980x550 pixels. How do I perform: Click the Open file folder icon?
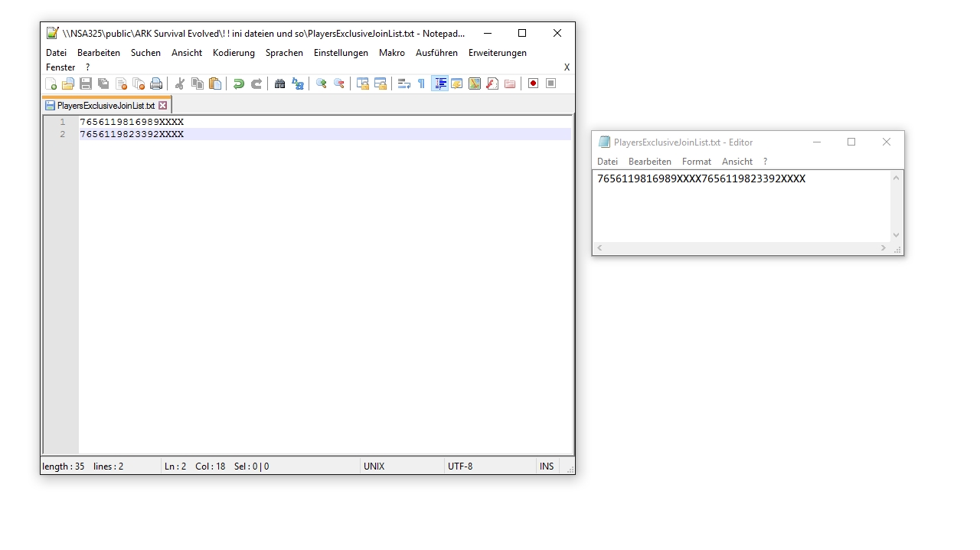pyautogui.click(x=68, y=83)
